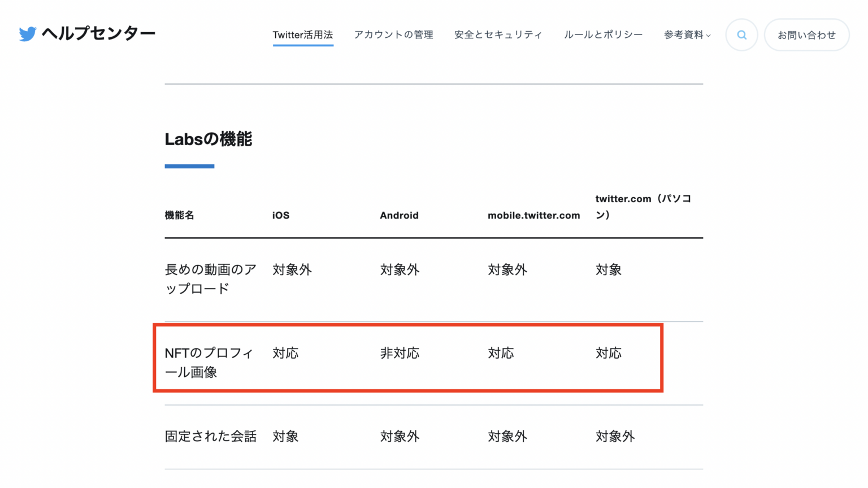Navigate to ルールとポリシー

(x=603, y=34)
